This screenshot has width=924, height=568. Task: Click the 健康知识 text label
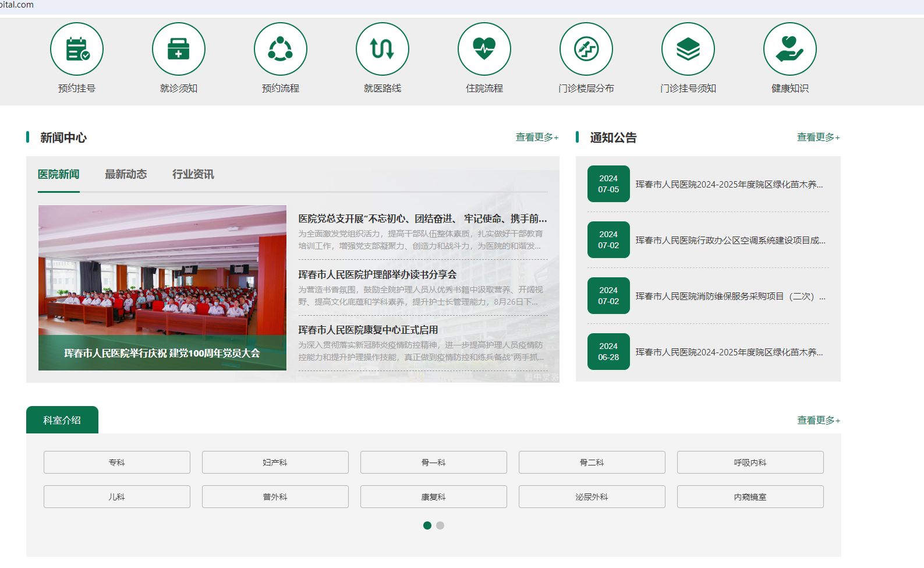pyautogui.click(x=790, y=89)
